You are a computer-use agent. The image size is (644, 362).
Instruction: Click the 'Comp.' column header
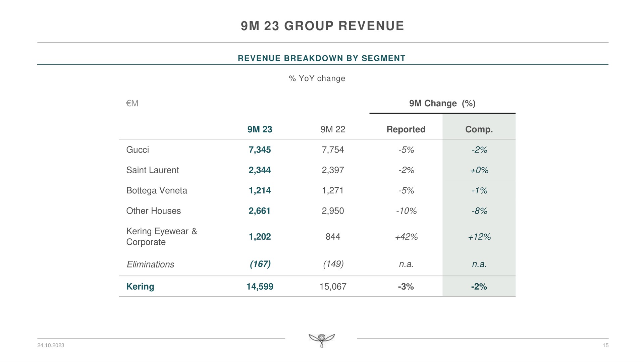479,129
